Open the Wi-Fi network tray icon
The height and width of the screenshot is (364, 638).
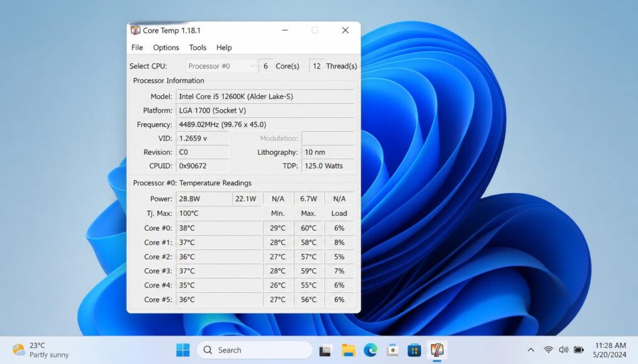click(x=548, y=350)
